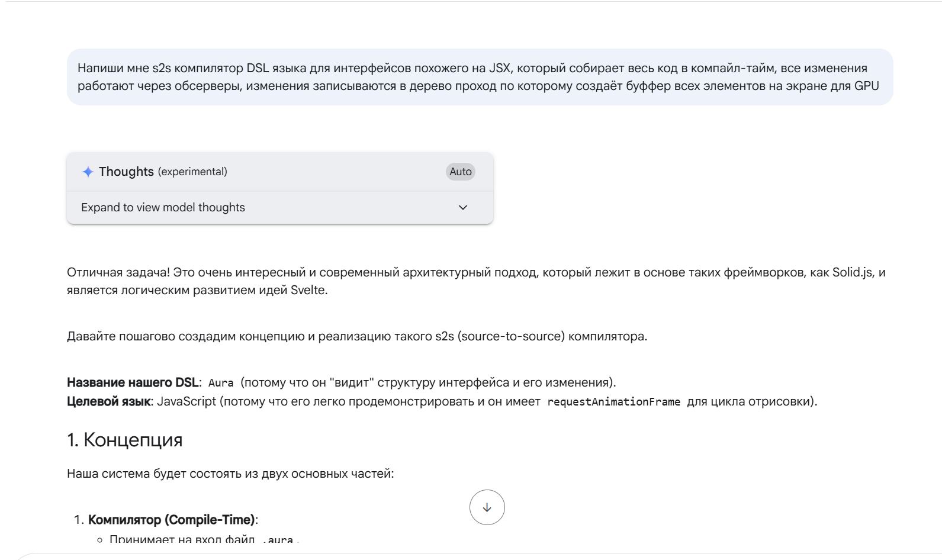Click the 'Компилятор (Compile-Time)' list item
The image size is (942, 560).
pyautogui.click(x=171, y=520)
